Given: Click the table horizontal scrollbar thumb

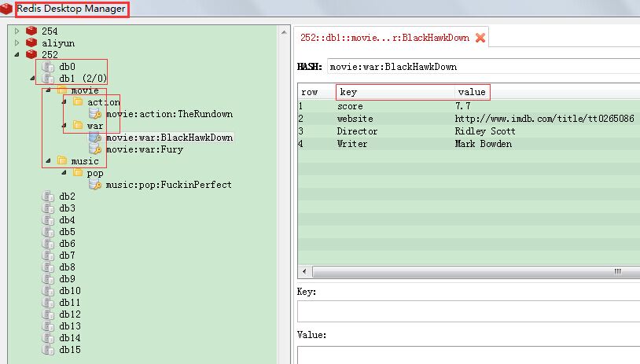Looking at the screenshot, I should [x=476, y=271].
